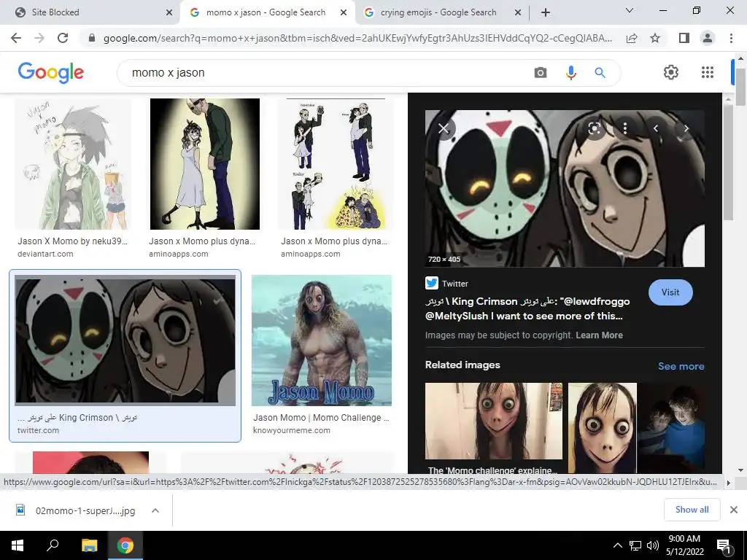747x560 pixels.
Task: Click the preview panel scrollbar
Action: tap(727, 162)
